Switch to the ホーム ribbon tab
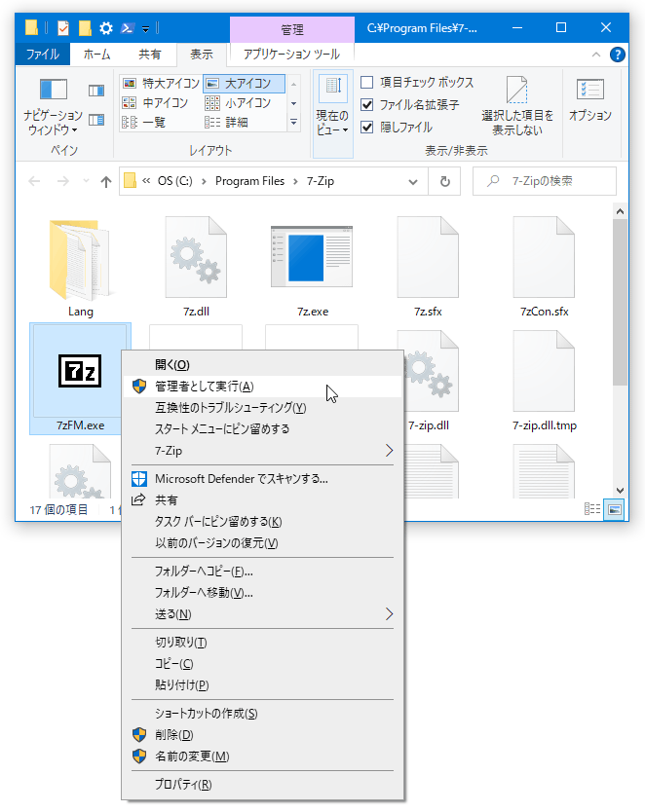 (x=96, y=54)
